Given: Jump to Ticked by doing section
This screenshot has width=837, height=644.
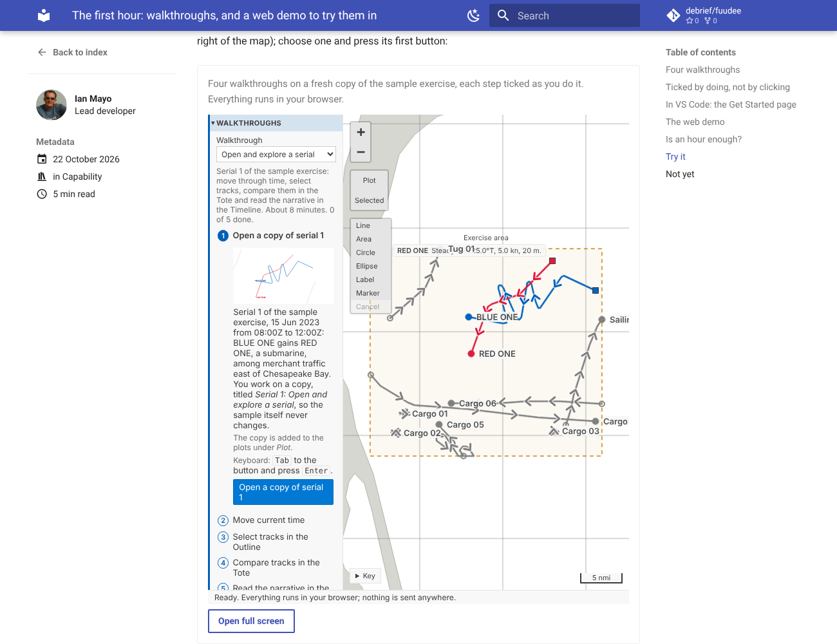Looking at the screenshot, I should click(x=728, y=87).
